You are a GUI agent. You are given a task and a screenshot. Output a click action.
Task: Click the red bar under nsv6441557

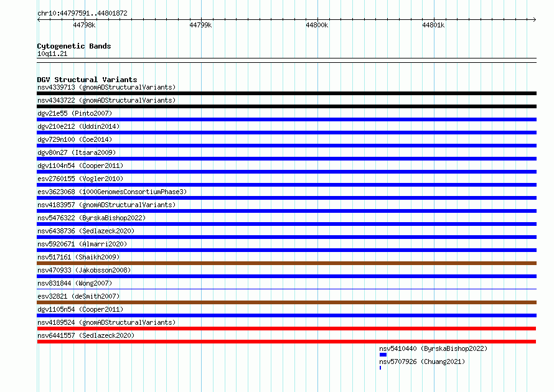point(286,342)
